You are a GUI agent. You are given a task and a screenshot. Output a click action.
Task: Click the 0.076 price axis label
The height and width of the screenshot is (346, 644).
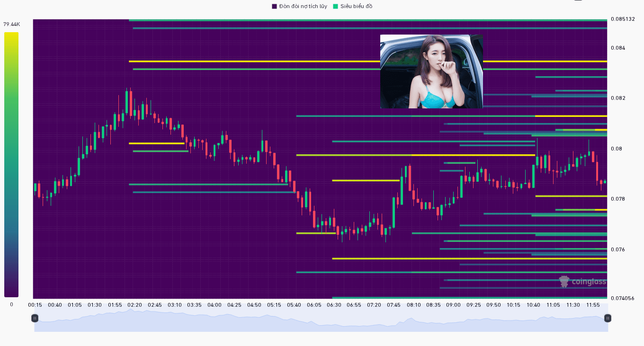(x=618, y=249)
